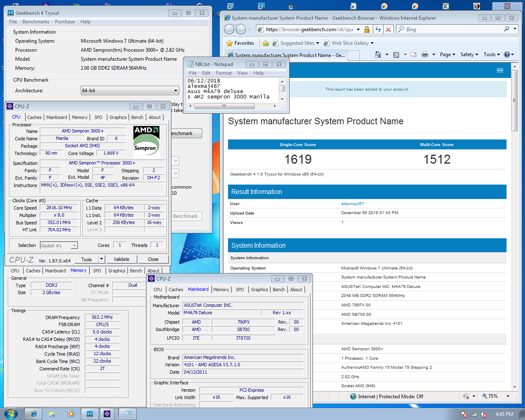Expand print options arrow beside printer
Image resolution: width=525 pixels, height=420 pixels.
434,55
